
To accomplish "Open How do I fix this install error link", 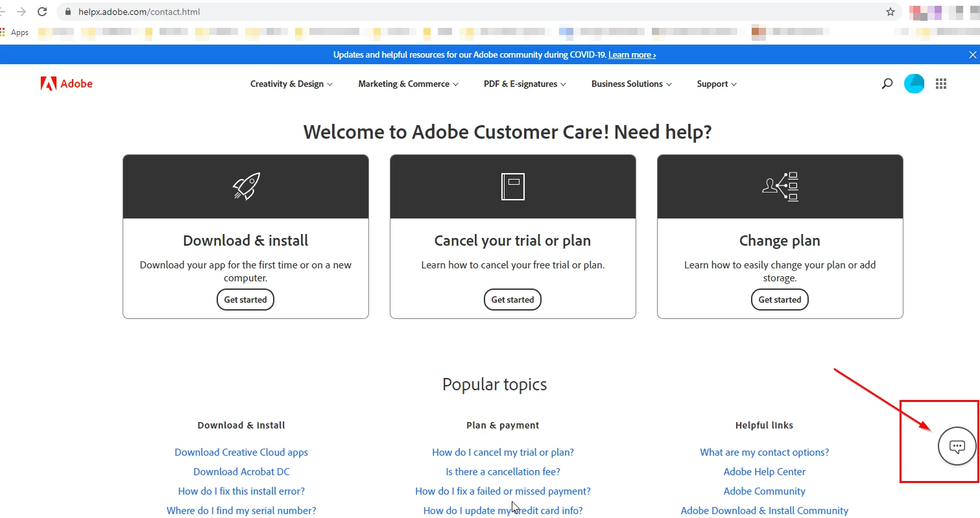I will 241,491.
